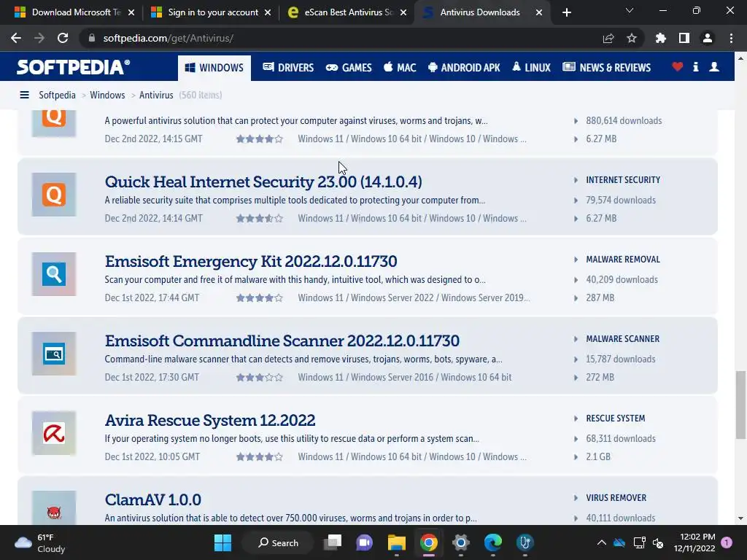
Task: Click Avira Rescue System umbrella icon
Action: (54, 433)
